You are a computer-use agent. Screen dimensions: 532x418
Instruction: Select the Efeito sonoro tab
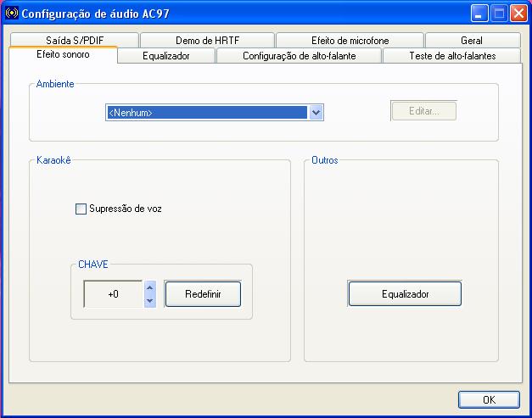pos(63,54)
